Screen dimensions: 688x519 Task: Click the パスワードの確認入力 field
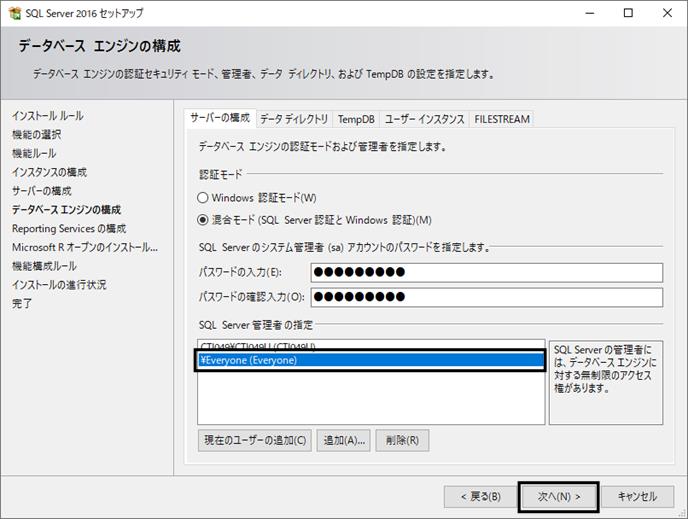487,297
